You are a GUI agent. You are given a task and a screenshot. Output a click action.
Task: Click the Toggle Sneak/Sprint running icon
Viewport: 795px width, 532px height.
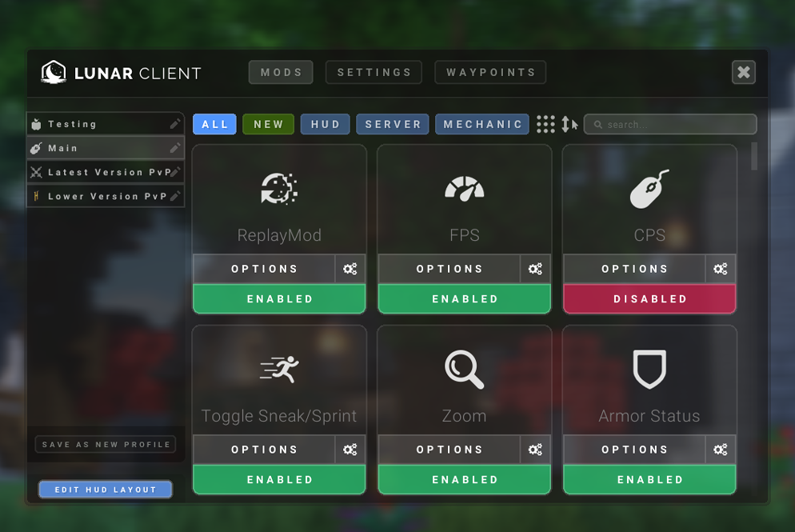coord(278,368)
